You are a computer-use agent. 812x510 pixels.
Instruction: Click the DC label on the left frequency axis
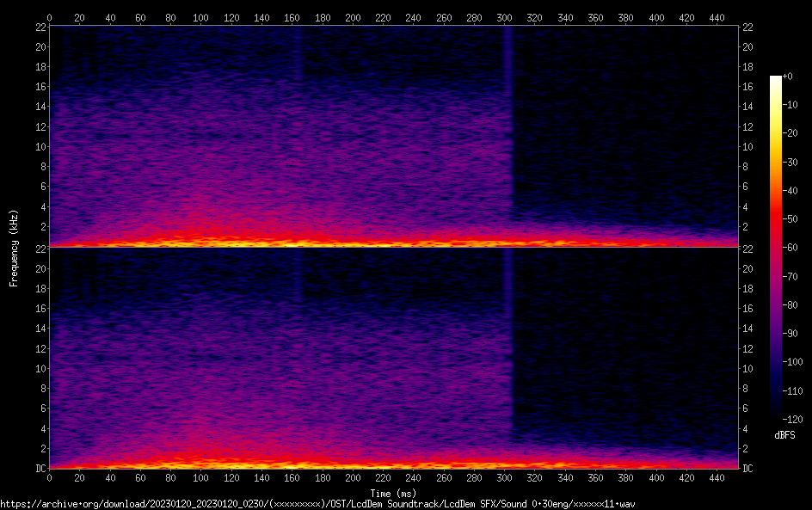point(40,469)
